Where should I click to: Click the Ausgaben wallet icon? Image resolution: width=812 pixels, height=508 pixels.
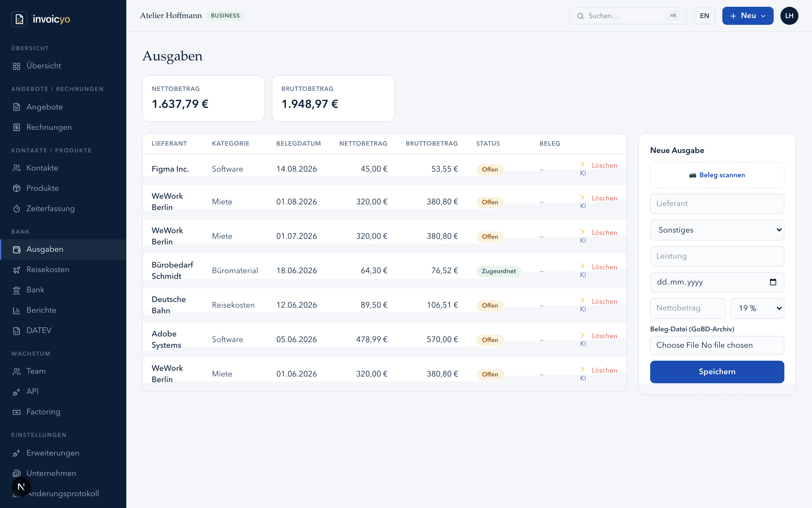tap(17, 249)
